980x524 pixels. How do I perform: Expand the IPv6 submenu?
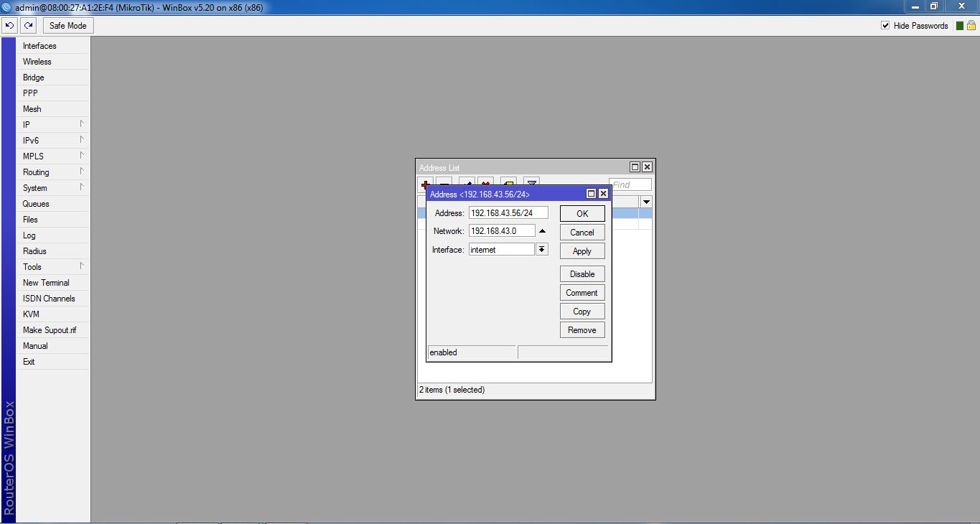(54, 141)
